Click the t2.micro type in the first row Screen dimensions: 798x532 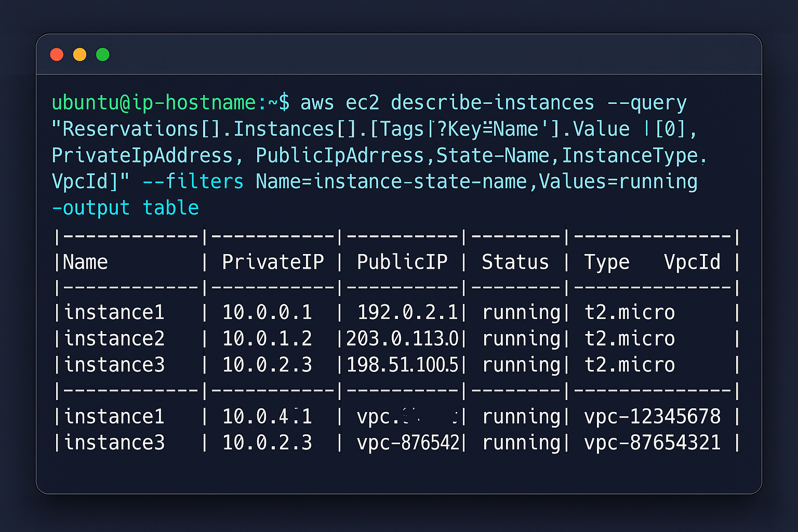point(629,312)
